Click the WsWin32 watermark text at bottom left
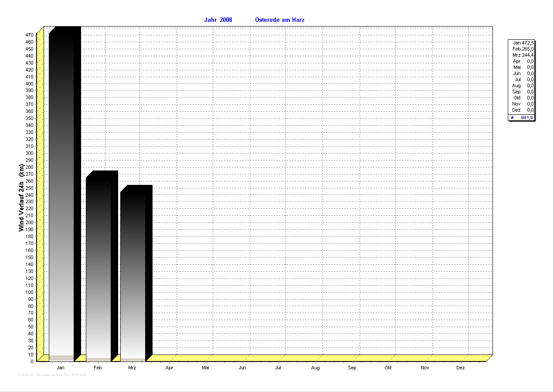This screenshot has height=392, width=554. (53, 375)
